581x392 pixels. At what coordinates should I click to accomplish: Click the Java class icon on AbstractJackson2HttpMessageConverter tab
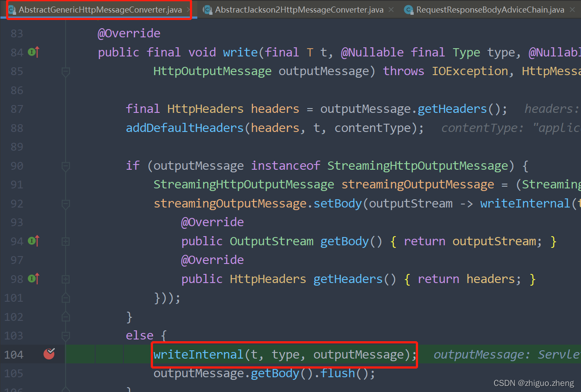208,10
